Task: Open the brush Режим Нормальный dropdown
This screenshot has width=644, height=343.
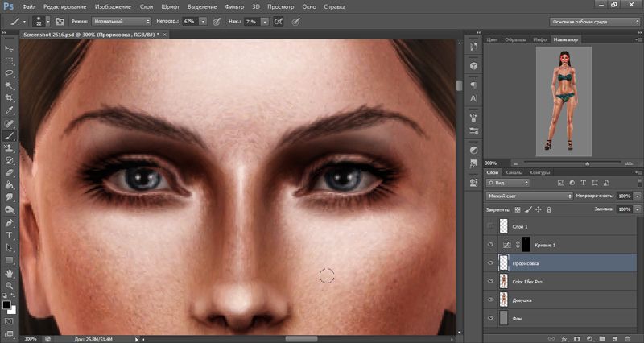Action: (x=122, y=22)
